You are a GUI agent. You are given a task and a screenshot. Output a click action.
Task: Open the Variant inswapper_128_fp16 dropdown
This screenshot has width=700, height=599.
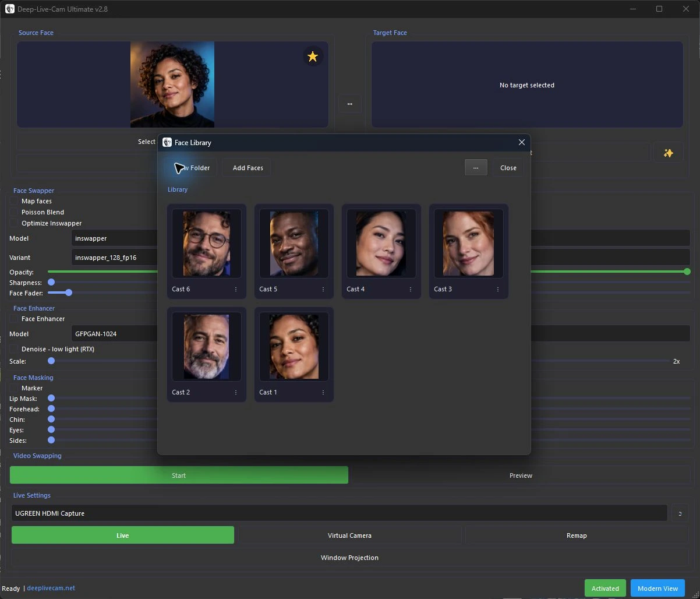(x=381, y=257)
